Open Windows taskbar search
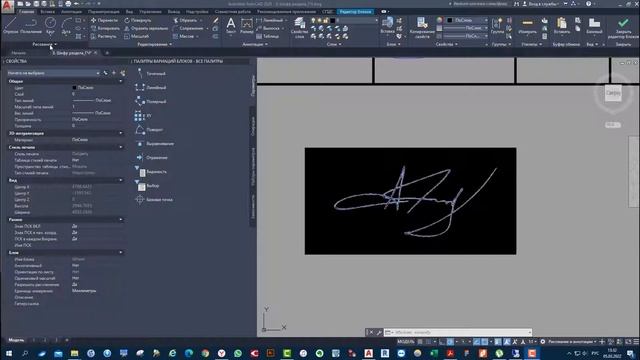This screenshot has width=640, height=360. (x=25, y=353)
